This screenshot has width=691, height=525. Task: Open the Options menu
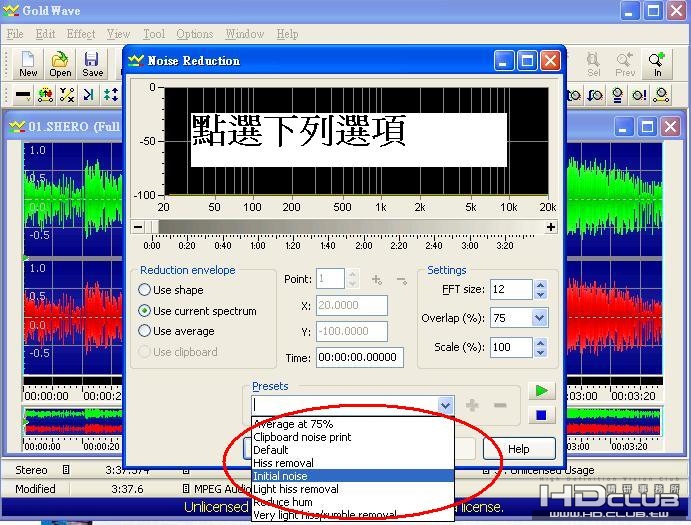pos(194,34)
